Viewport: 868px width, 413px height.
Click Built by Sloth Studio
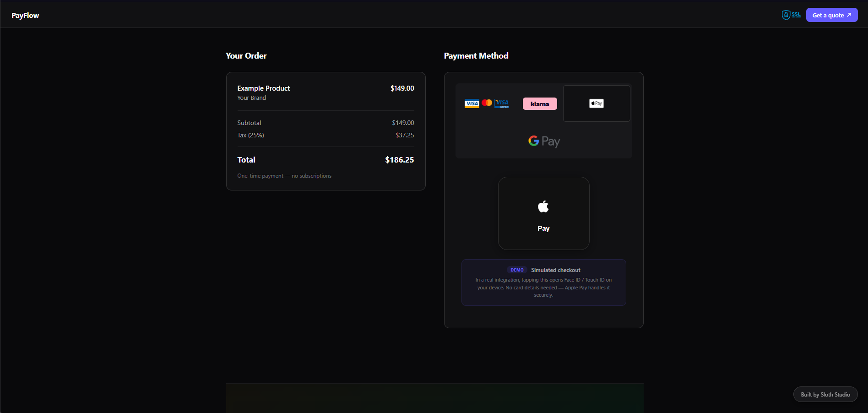pyautogui.click(x=825, y=394)
